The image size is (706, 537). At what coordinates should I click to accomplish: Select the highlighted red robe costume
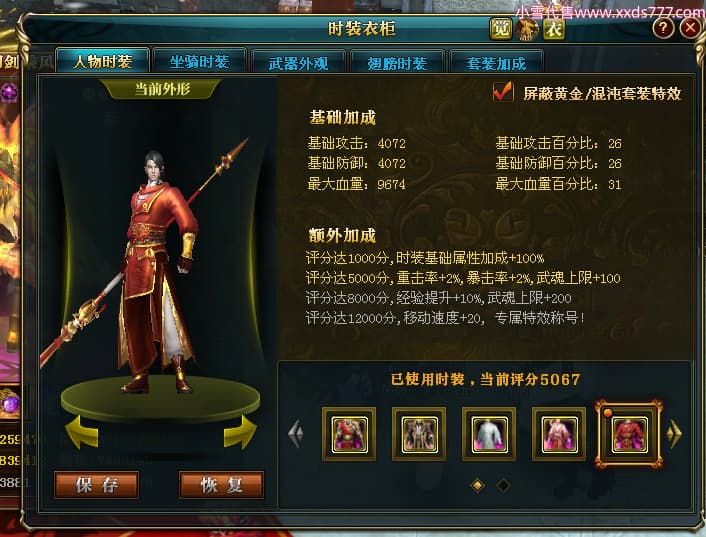[629, 434]
